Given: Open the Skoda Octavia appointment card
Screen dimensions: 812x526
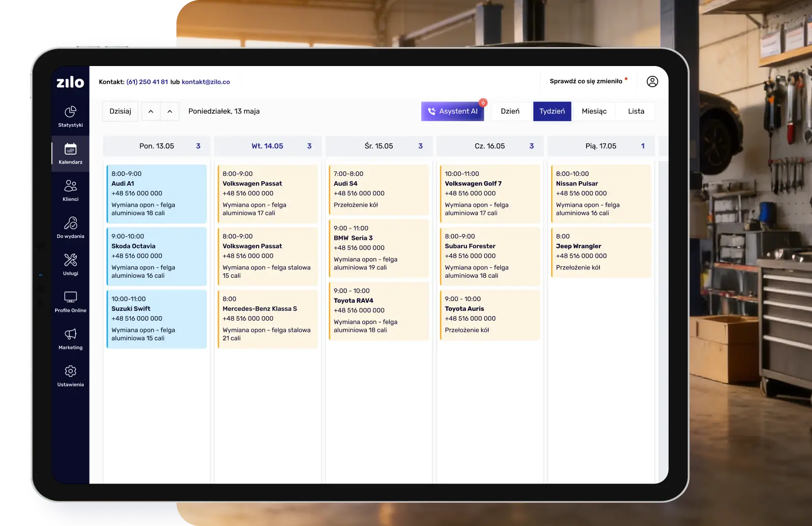Looking at the screenshot, I should click(156, 256).
